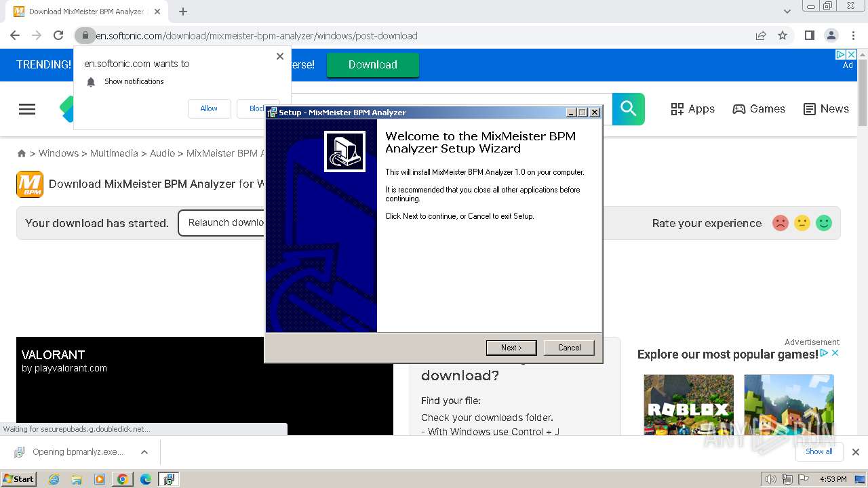Screen dimensions: 868x488
Task: Switch to Chrome in the taskbar
Action: click(x=123, y=479)
